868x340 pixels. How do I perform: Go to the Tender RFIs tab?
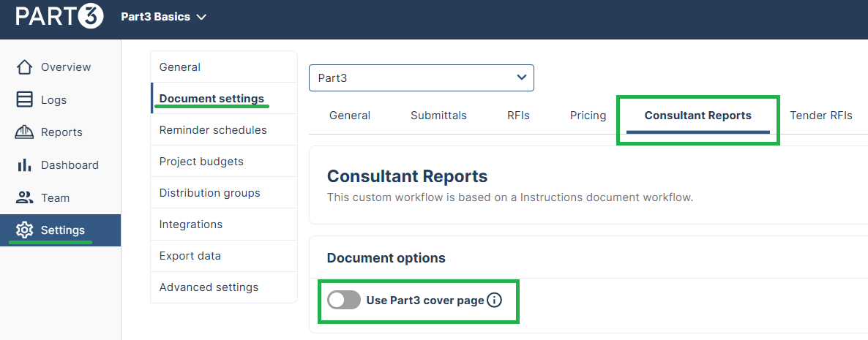click(x=821, y=116)
